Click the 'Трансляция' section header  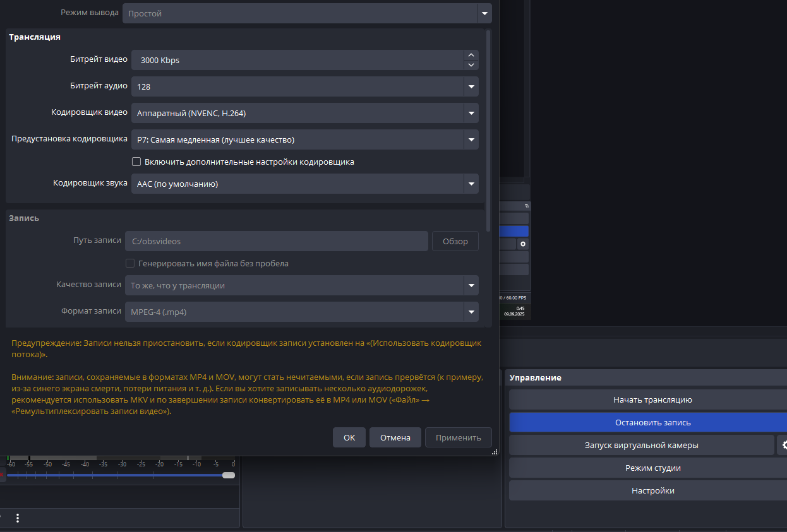pyautogui.click(x=35, y=37)
